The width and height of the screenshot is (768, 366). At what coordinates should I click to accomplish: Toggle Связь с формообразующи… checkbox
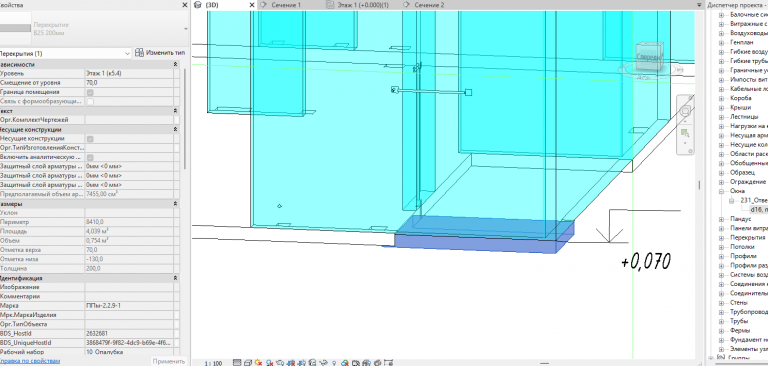point(90,101)
